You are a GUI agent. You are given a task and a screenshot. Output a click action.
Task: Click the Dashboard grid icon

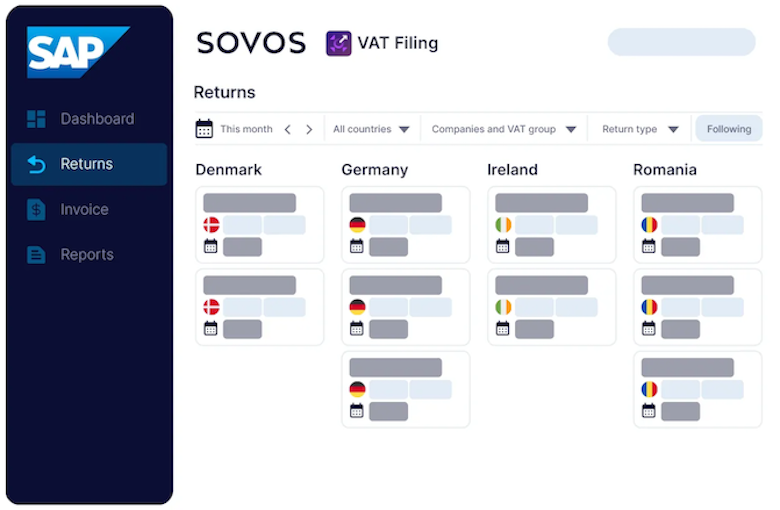pyautogui.click(x=36, y=119)
